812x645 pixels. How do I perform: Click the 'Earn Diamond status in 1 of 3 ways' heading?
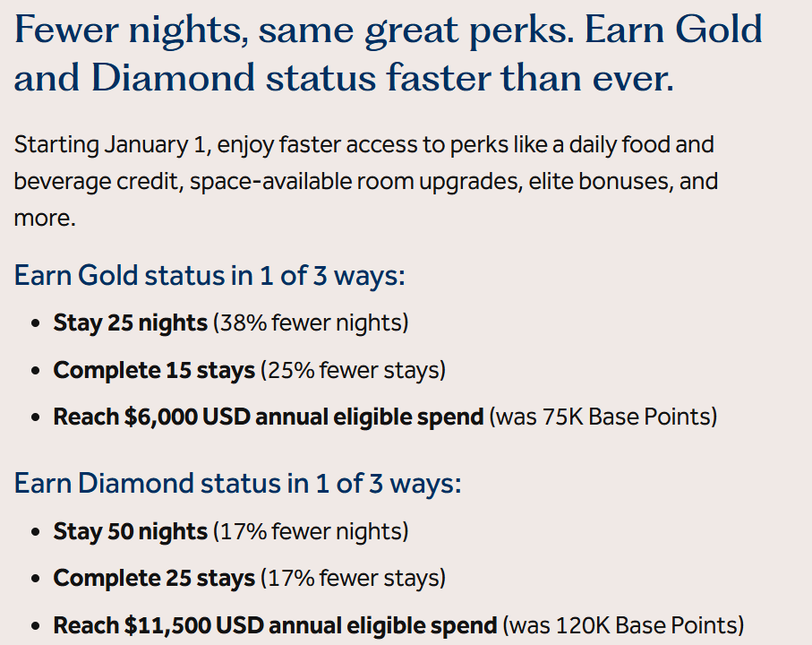pyautogui.click(x=237, y=484)
